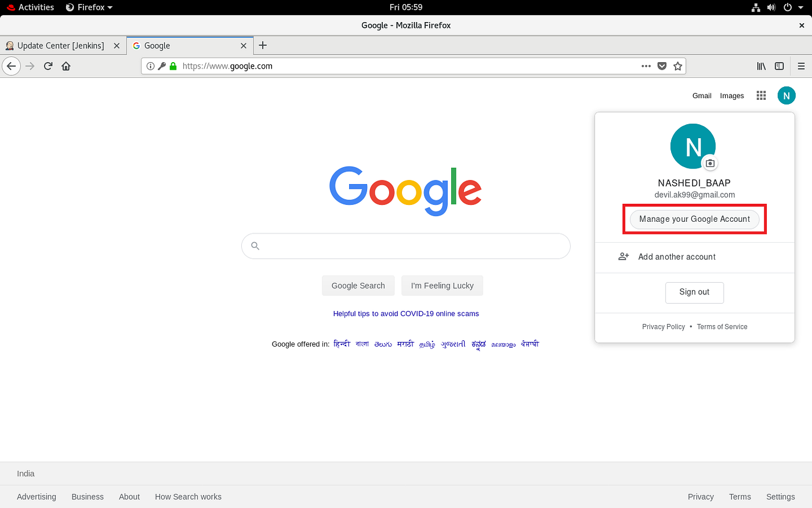Viewport: 812px width, 508px height.
Task: Switch Google to Malayalam language
Action: [x=503, y=344]
